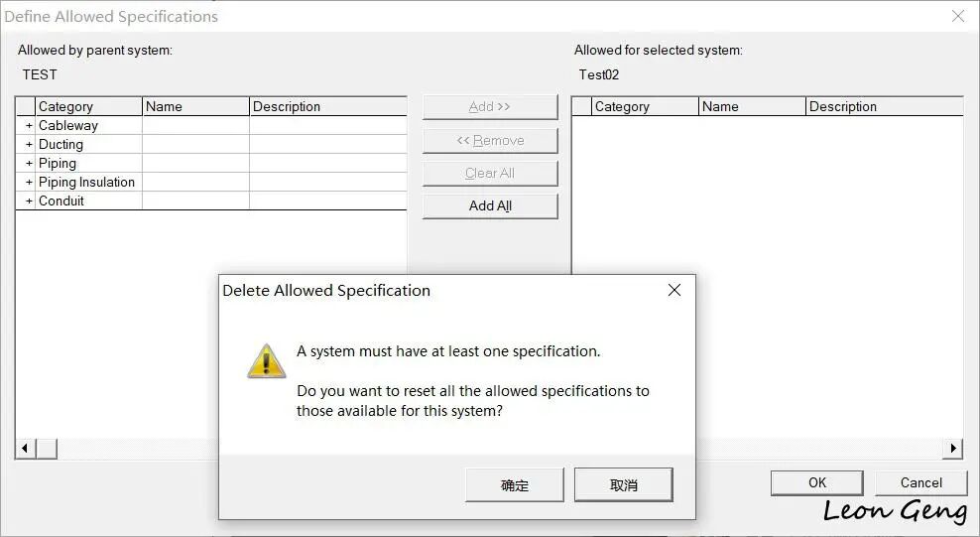This screenshot has height=537, width=980.
Task: Expand the Cableway category row
Action: point(29,126)
